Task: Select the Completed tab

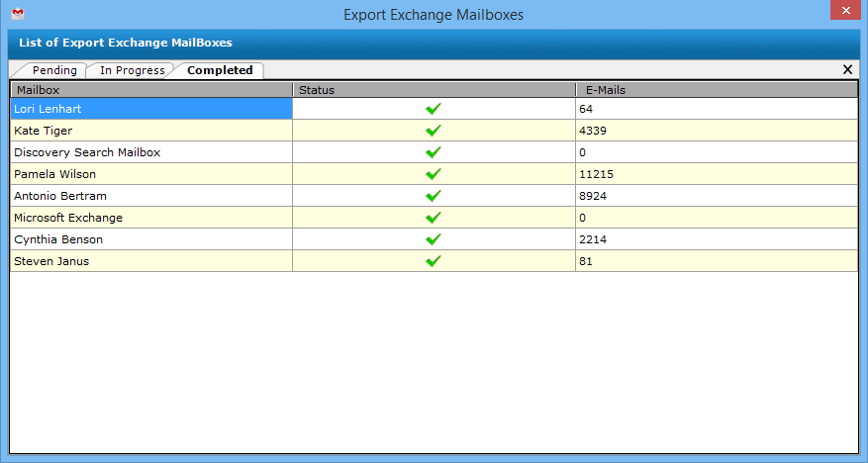Action: point(220,70)
